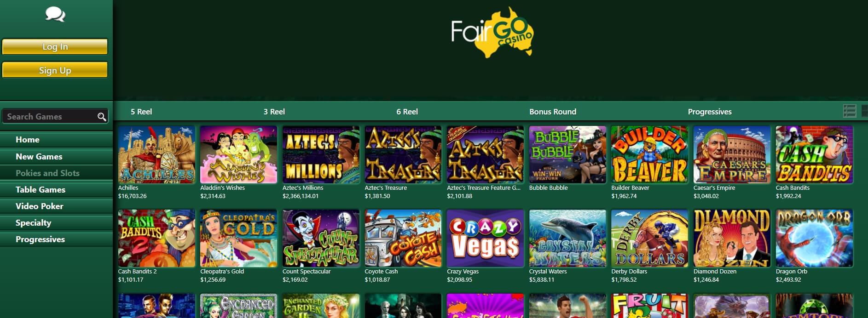Launch Builder Beaver game tile
868x318 pixels.
click(x=649, y=155)
